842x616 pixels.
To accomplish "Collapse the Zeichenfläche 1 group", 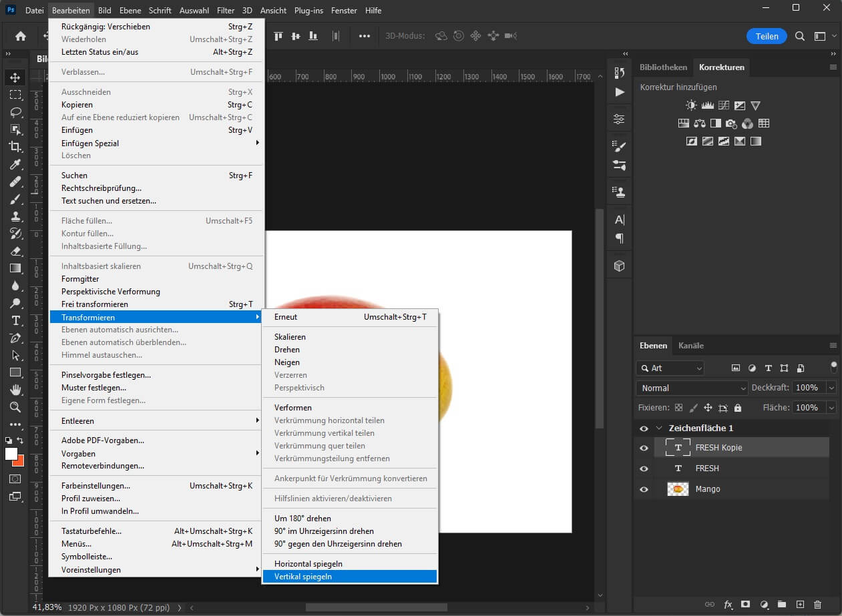I will pos(659,428).
